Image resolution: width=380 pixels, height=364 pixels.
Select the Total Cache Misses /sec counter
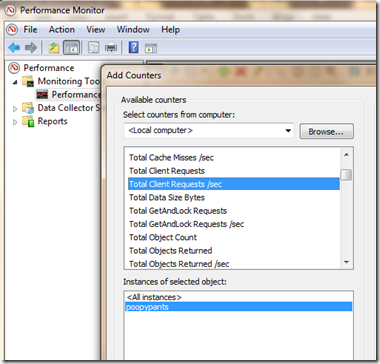click(x=171, y=158)
